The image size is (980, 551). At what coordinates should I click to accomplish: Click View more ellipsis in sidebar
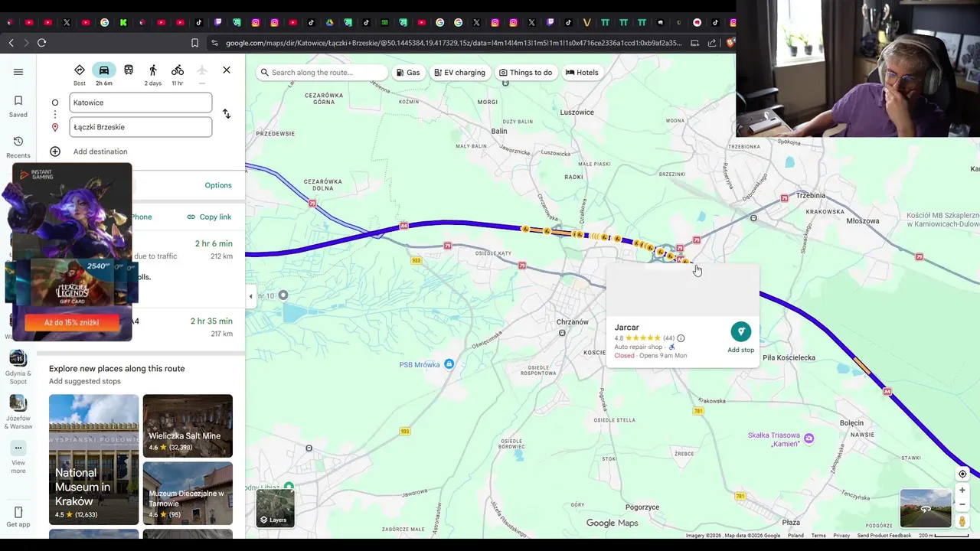click(18, 448)
